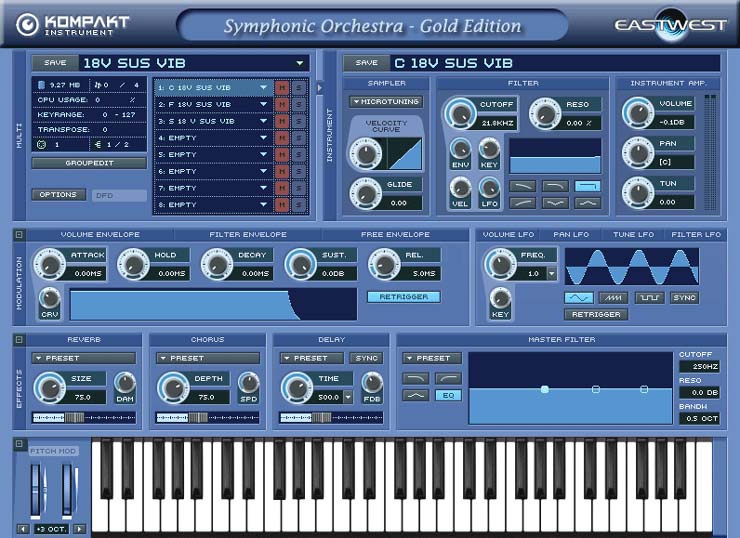Switch to the Free Envelope tab

[395, 235]
